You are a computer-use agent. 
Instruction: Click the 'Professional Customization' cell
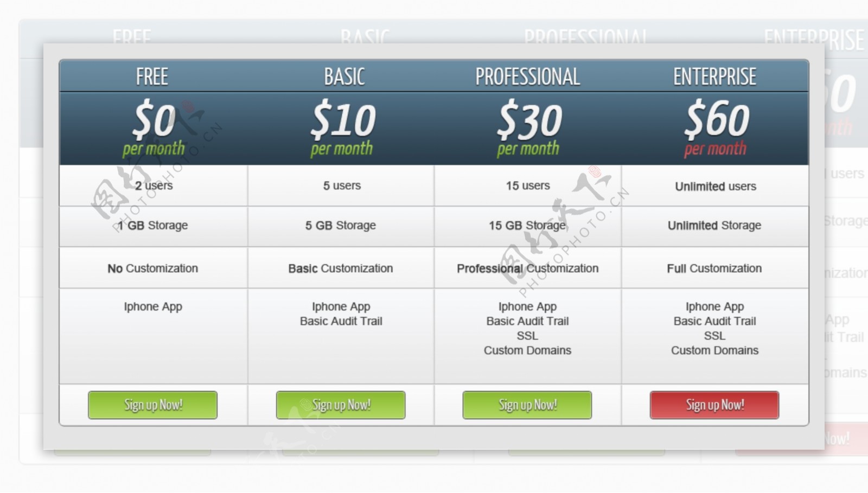click(528, 268)
